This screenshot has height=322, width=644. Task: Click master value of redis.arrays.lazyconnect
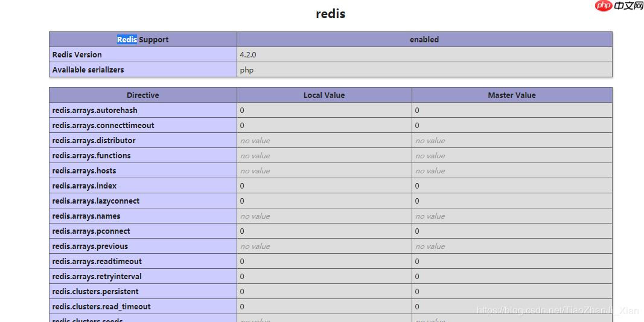click(417, 201)
